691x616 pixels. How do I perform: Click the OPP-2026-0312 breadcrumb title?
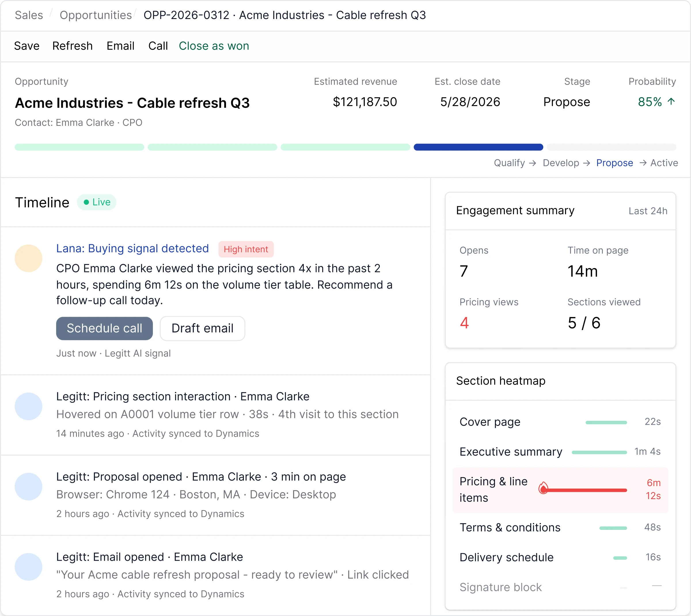pos(284,15)
